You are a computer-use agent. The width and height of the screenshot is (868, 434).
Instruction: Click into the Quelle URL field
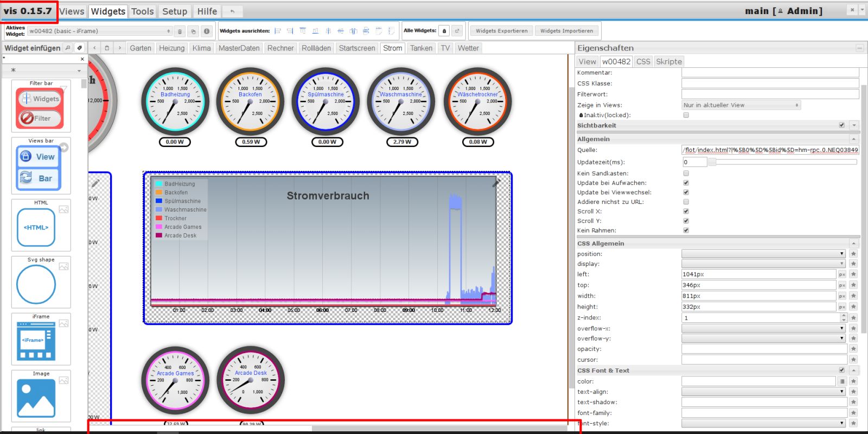(770, 150)
